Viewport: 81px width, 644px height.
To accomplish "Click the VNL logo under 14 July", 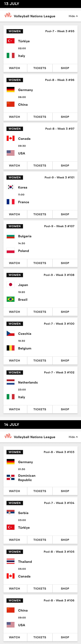I will (8, 436).
